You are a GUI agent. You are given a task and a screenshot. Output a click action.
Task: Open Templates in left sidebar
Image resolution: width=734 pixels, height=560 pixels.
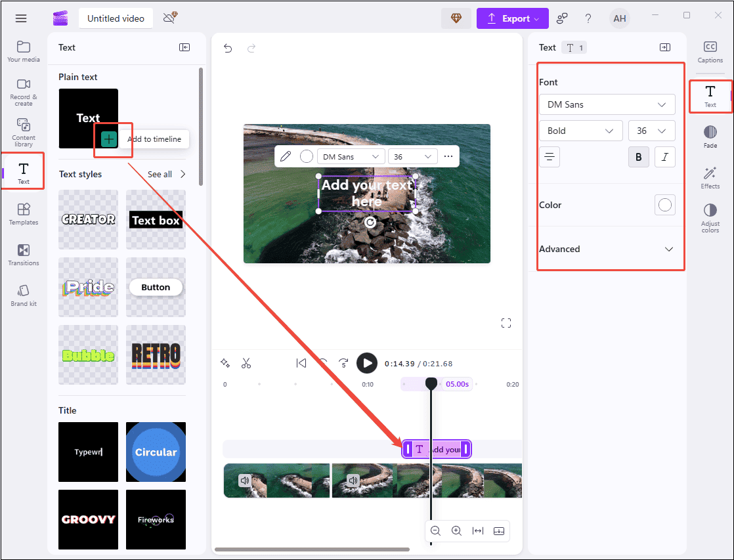point(24,215)
